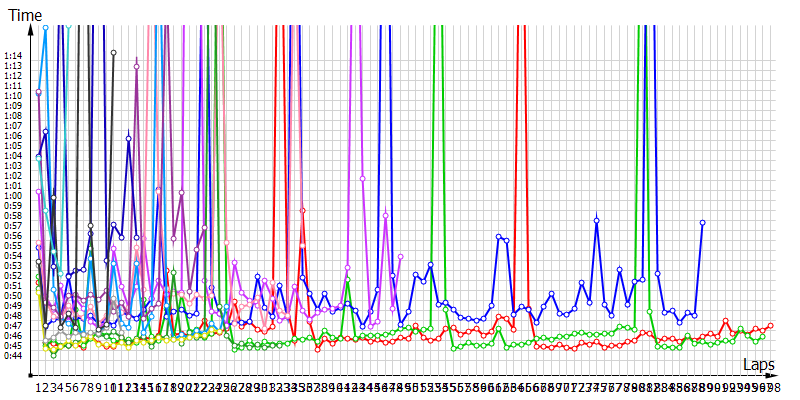800x400 pixels.
Task: Select the 1:14 label on the time axis
Action: coord(13,56)
